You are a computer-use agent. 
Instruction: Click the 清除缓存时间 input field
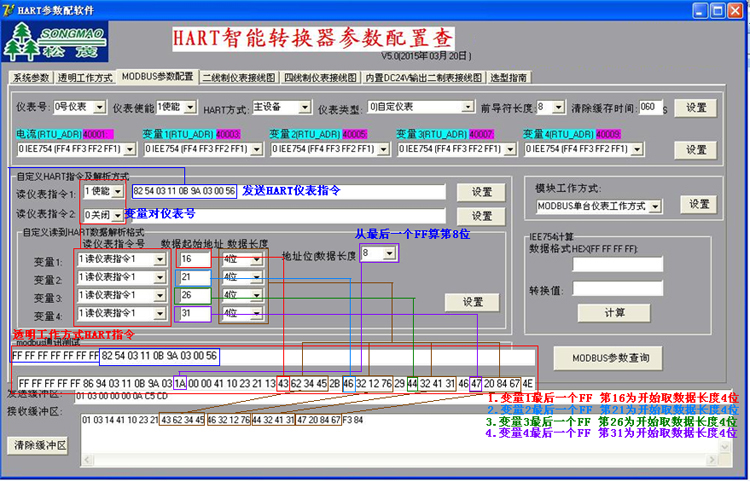click(x=651, y=107)
